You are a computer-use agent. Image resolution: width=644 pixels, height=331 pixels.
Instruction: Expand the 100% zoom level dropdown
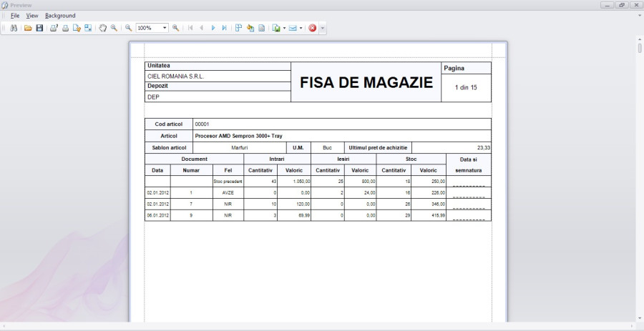pyautogui.click(x=165, y=28)
